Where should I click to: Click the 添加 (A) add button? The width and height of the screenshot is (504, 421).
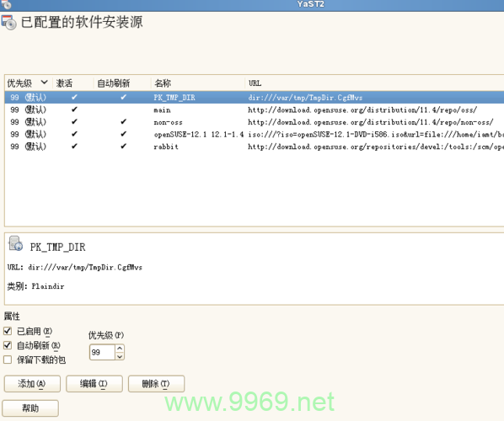32,384
